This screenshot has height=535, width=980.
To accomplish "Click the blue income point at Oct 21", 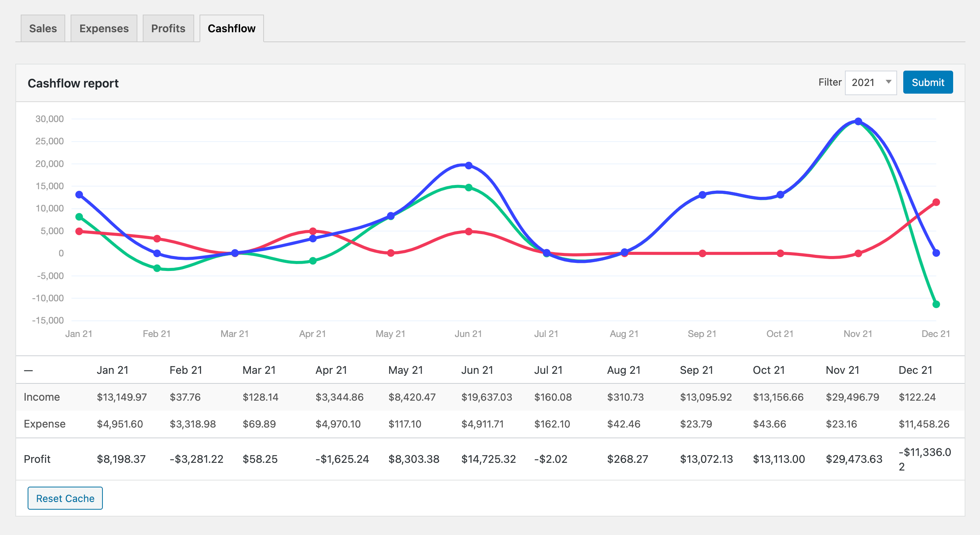I will click(780, 195).
